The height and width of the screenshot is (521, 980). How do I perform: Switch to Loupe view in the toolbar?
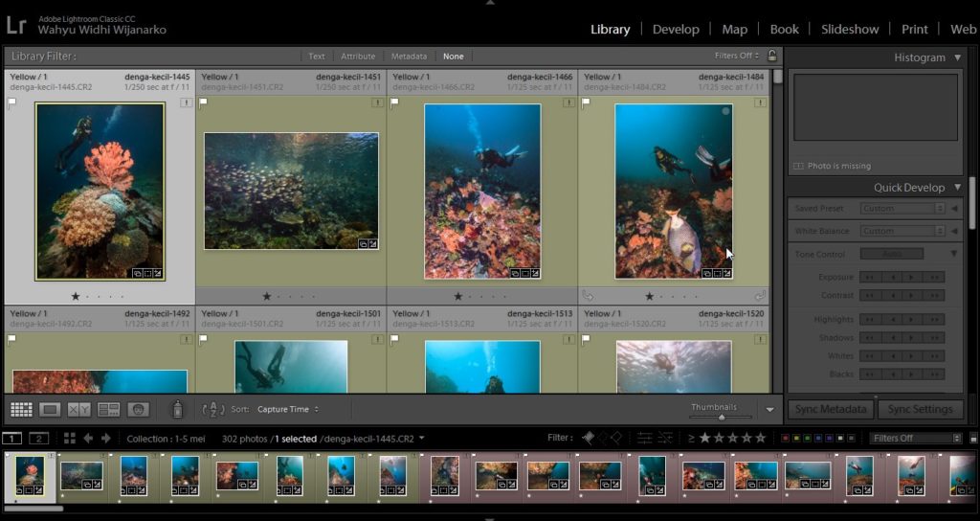point(50,409)
